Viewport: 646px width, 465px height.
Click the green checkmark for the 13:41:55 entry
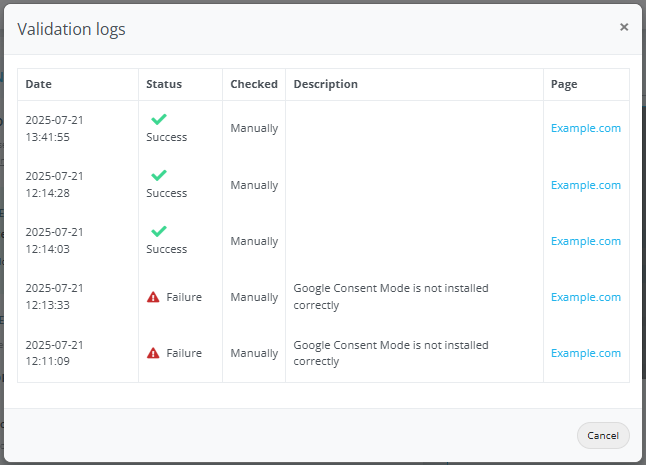pyautogui.click(x=158, y=119)
